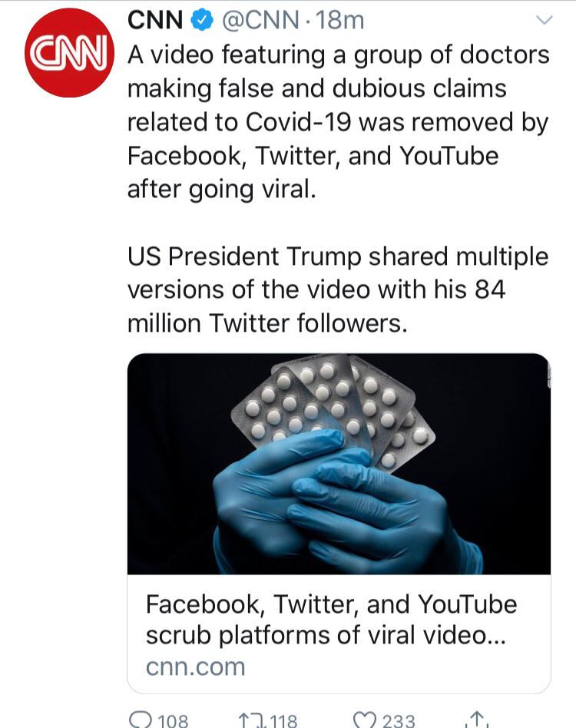Tap the retweet arrows icon
The width and height of the screenshot is (576, 728).
[250, 720]
